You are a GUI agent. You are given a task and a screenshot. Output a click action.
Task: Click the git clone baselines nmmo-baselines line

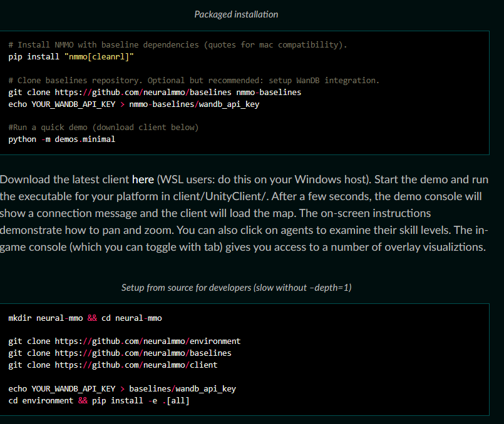coord(155,93)
